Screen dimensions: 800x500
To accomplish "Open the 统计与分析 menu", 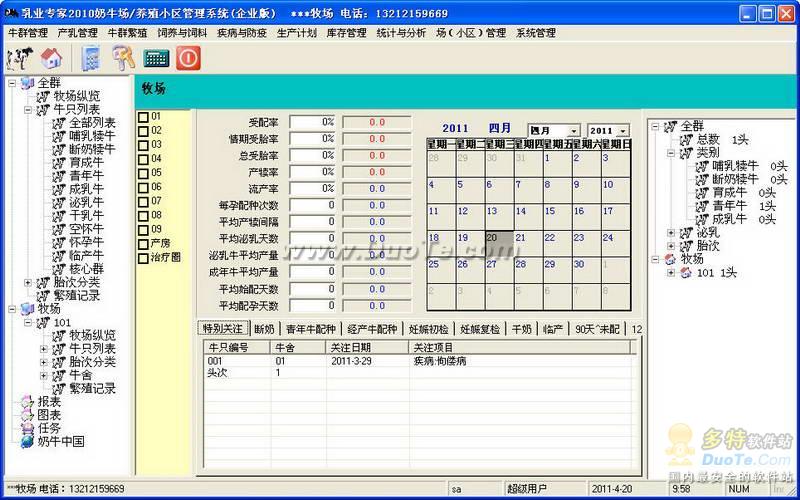I will (401, 33).
